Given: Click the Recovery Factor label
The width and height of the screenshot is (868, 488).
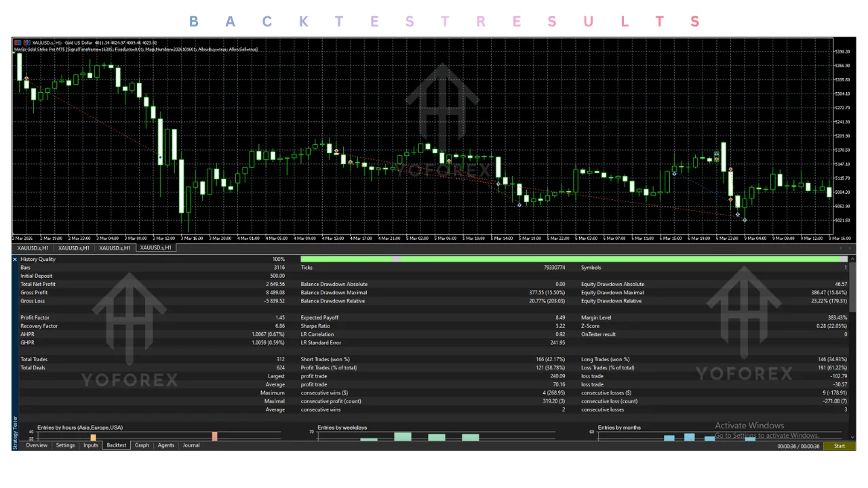Looking at the screenshot, I should (x=39, y=326).
